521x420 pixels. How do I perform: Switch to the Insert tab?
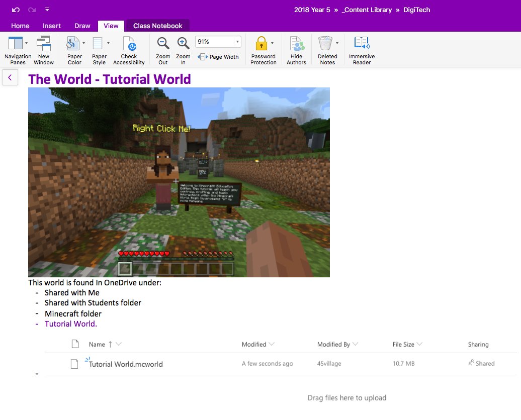click(x=51, y=26)
